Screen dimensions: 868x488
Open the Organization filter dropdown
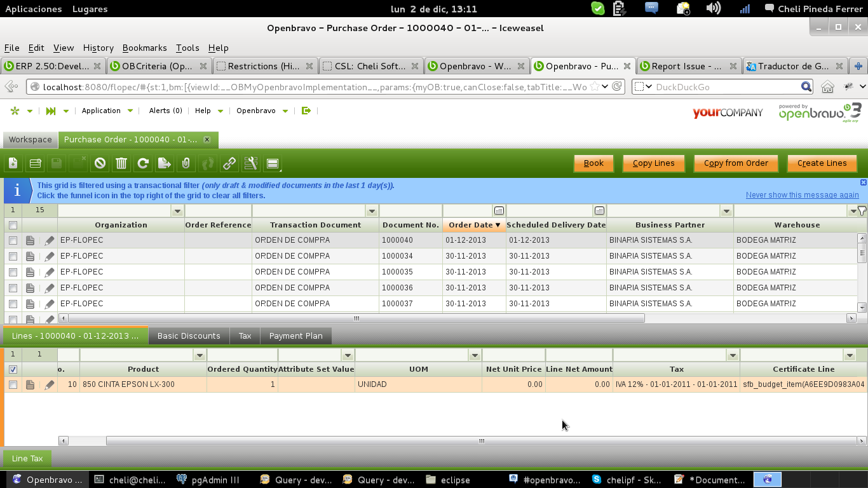pos(177,211)
